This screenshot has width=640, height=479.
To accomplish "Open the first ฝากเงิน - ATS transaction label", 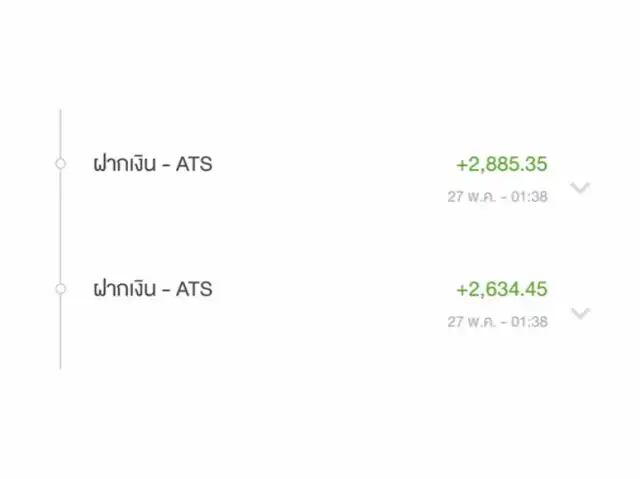I will (153, 164).
